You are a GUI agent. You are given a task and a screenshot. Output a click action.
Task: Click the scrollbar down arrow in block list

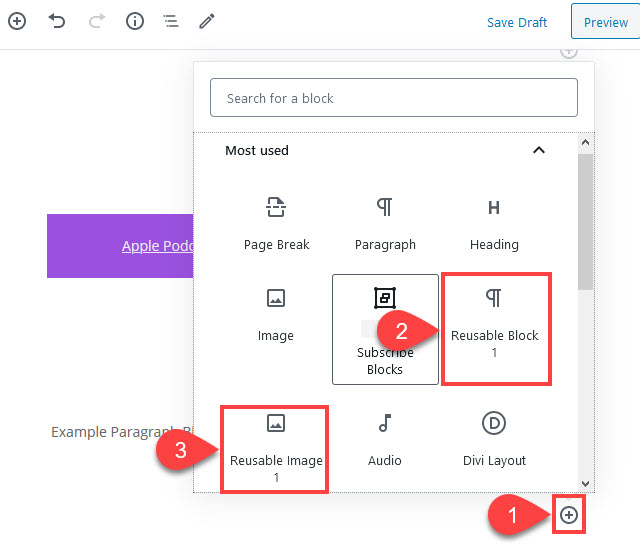585,483
